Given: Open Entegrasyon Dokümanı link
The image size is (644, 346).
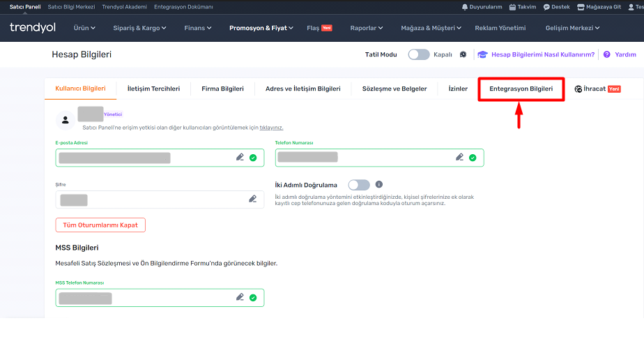Looking at the screenshot, I should coord(183,7).
